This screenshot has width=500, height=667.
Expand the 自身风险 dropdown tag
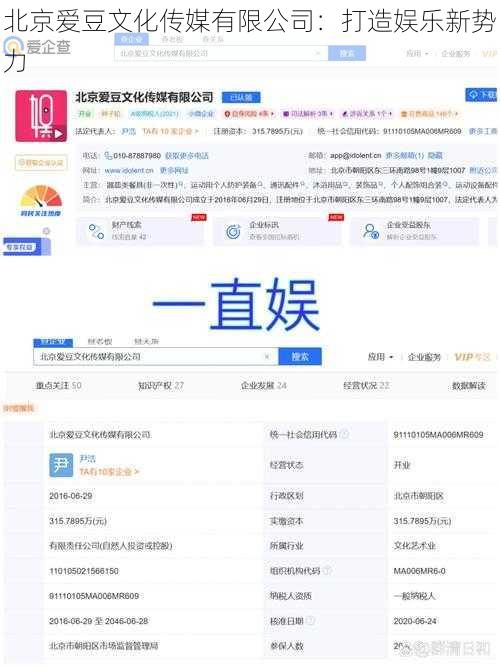[x=250, y=114]
